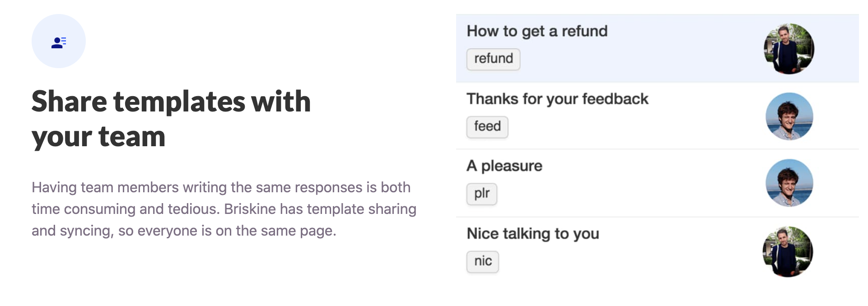868x306 pixels.
Task: Open the 'A pleasure' template
Action: pos(504,166)
